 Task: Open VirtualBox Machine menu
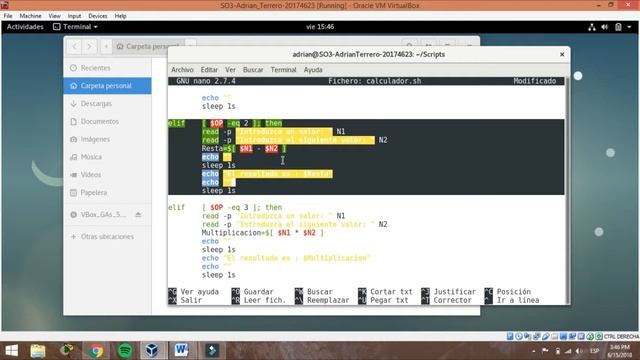[x=30, y=16]
